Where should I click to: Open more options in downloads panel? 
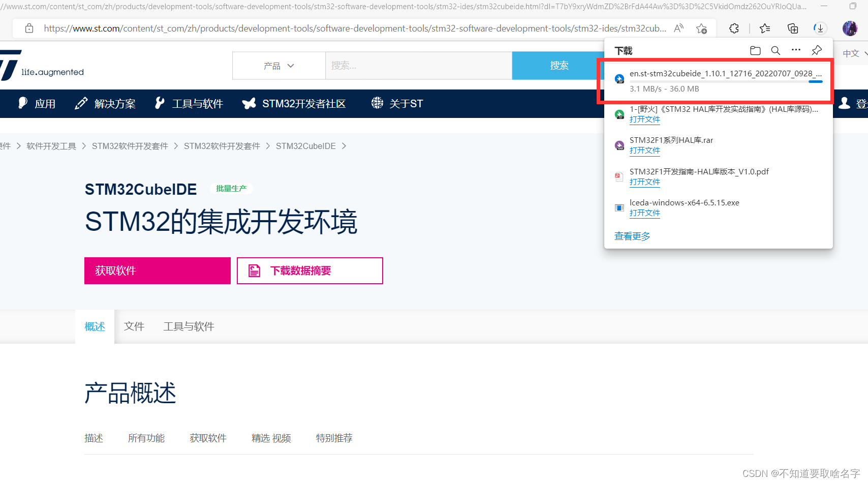796,50
